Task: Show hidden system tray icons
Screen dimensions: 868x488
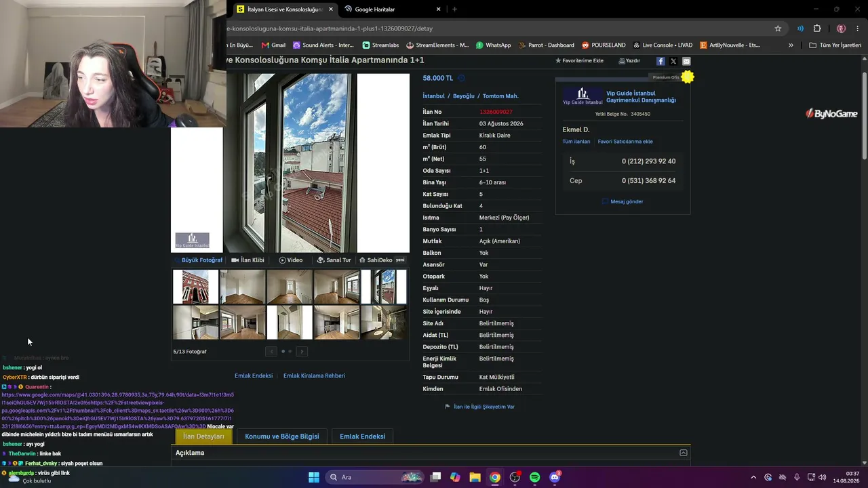Action: (753, 477)
